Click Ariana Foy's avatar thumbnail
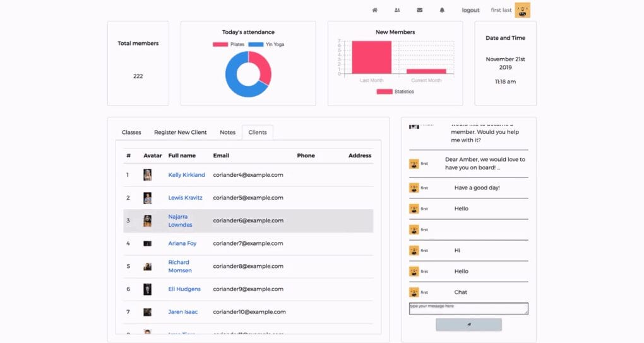Screen dimensions: 644x343 click(148, 244)
